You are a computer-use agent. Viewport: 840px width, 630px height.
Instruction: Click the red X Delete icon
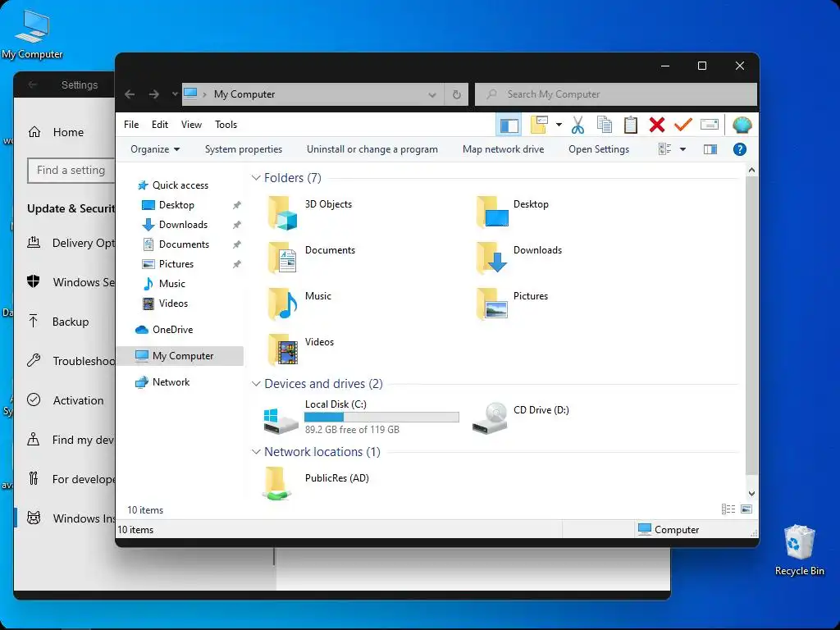pyautogui.click(x=657, y=125)
